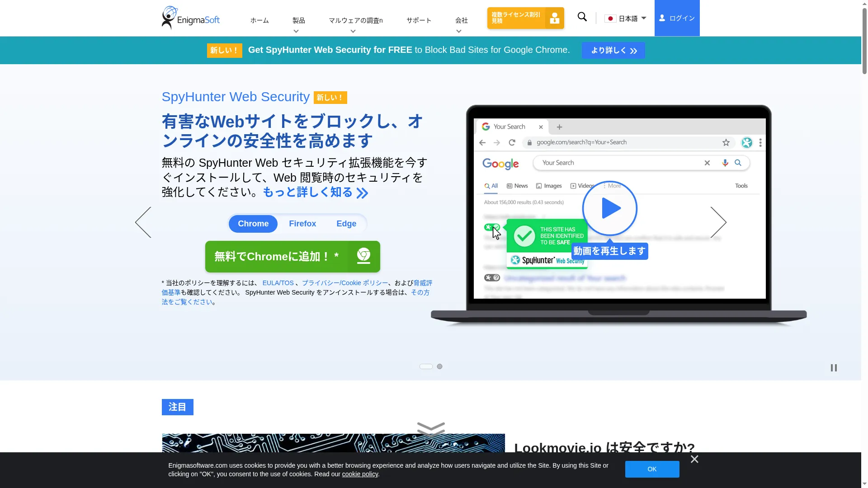
Task: Open the 製品 menu item
Action: tap(299, 20)
